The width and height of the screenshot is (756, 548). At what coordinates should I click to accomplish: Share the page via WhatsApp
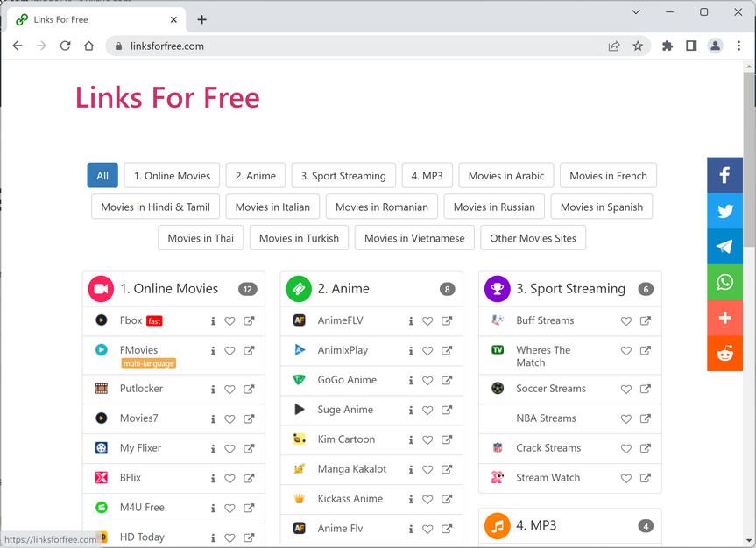[x=724, y=282]
